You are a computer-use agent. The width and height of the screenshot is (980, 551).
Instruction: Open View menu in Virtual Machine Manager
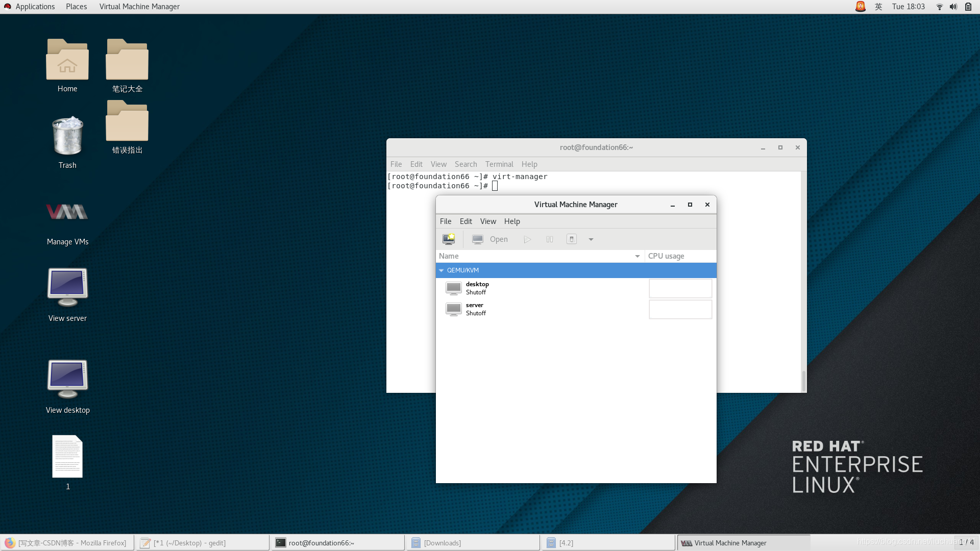click(488, 221)
